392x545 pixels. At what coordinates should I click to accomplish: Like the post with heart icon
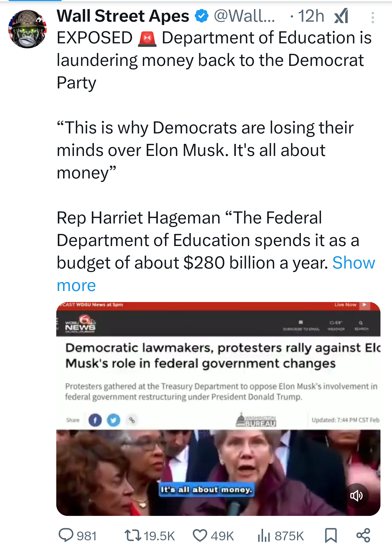click(x=200, y=535)
